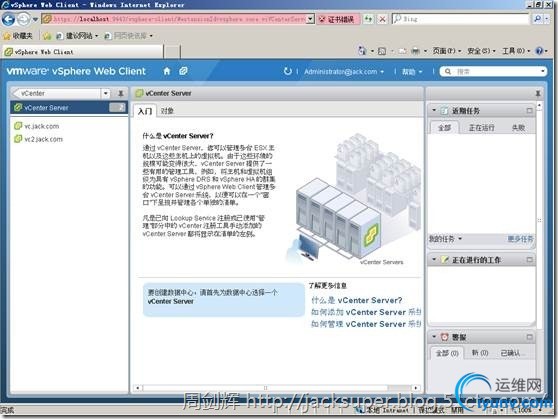Open the address bar URL dropdown arrow
This screenshot has width=558, height=419.
[311, 19]
